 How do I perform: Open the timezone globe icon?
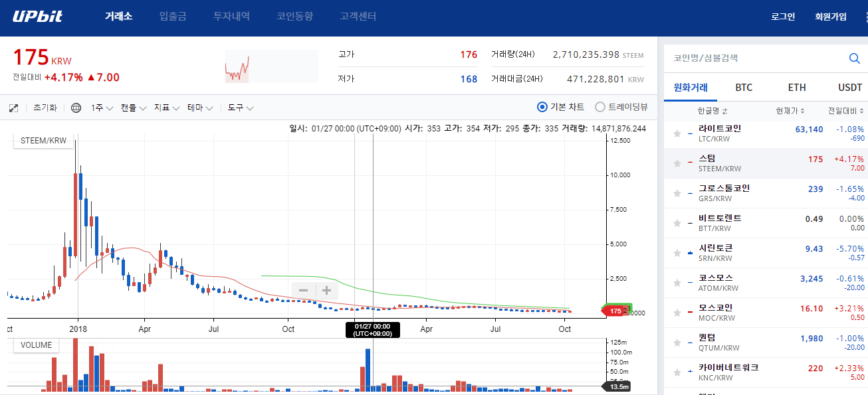click(76, 108)
